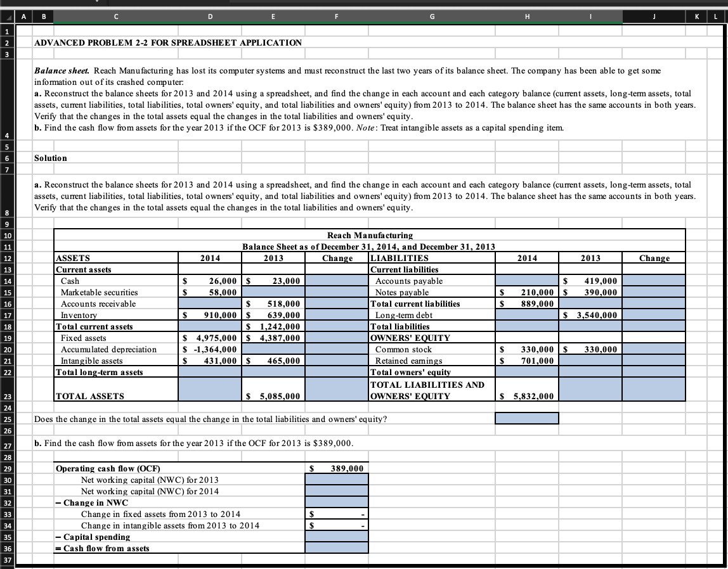The width and height of the screenshot is (728, 569).
Task: Select blank Retained earnings 2013 cell
Action: [590, 361]
